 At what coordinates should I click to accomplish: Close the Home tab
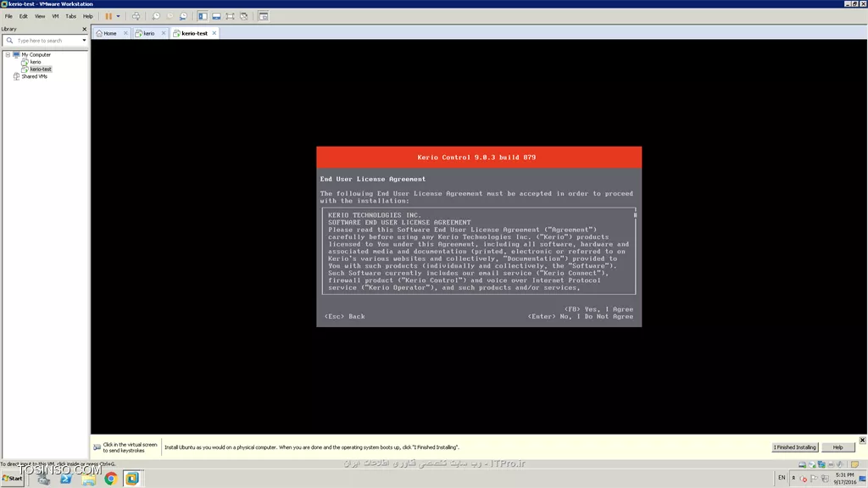point(125,33)
